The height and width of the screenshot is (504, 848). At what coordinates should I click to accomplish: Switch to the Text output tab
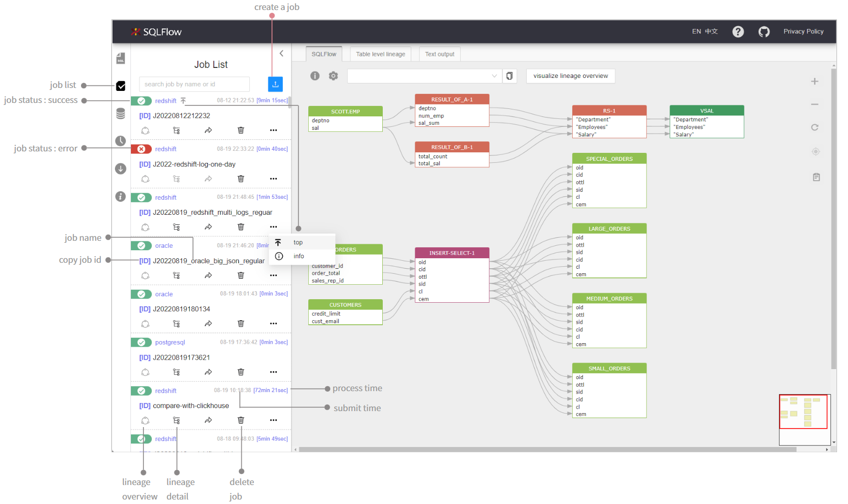(x=440, y=54)
